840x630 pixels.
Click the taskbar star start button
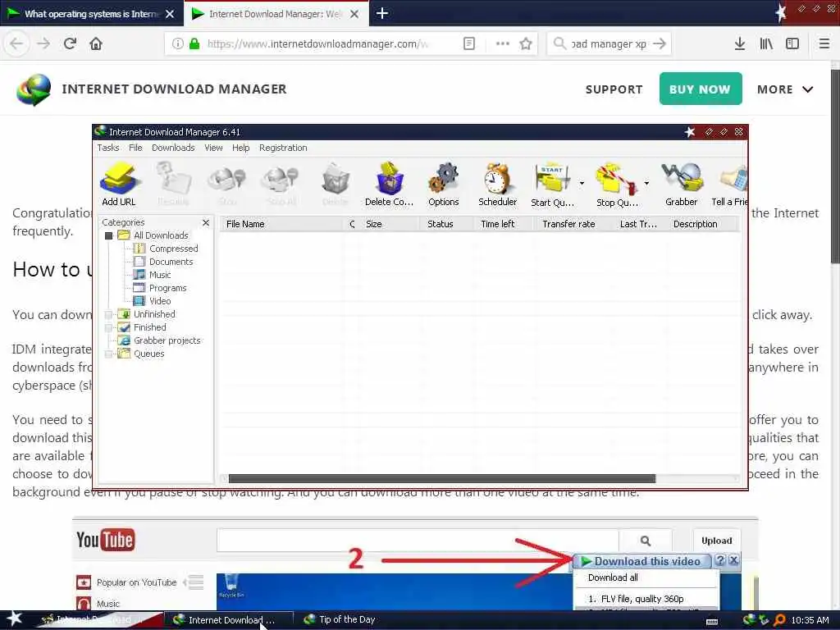tap(14, 619)
